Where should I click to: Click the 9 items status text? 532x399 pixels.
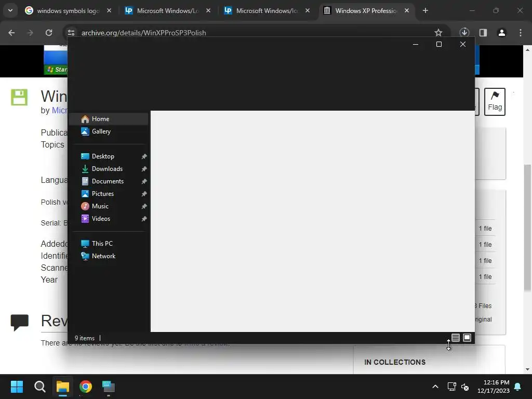click(x=85, y=338)
